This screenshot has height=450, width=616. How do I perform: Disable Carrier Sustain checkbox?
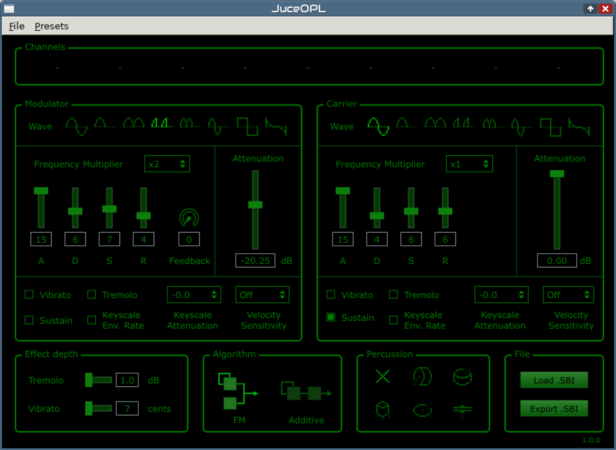[331, 318]
